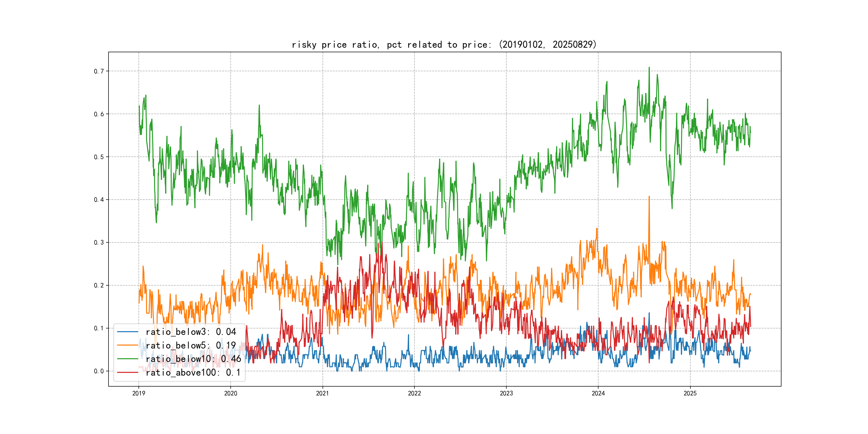Screen dimensions: 868x434
Task: Click the 2021 x-axis tick label
Action: point(323,393)
